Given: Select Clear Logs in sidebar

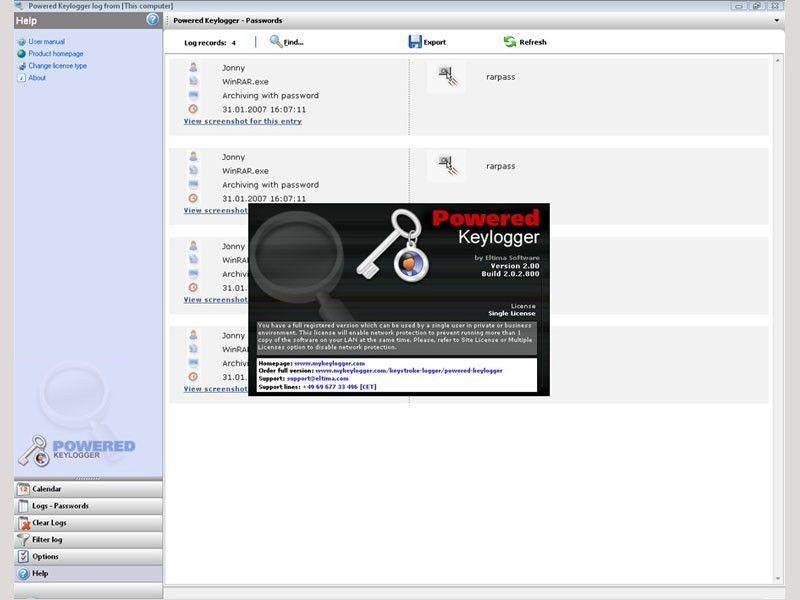Looking at the screenshot, I should pos(88,522).
